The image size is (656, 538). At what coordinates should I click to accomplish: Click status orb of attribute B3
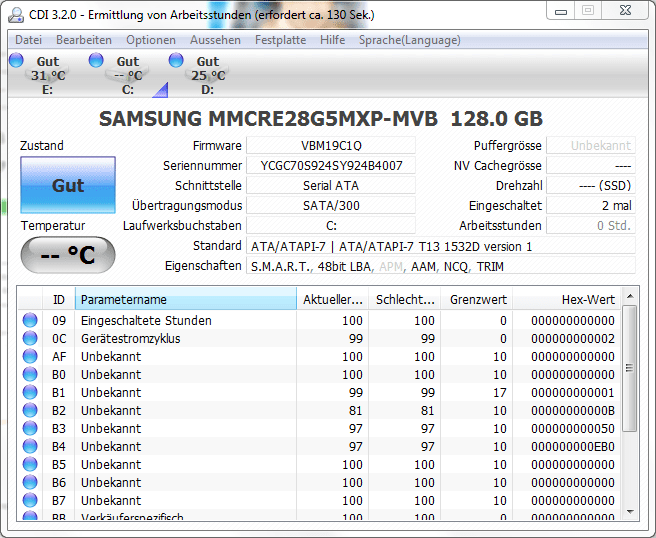click(30, 428)
